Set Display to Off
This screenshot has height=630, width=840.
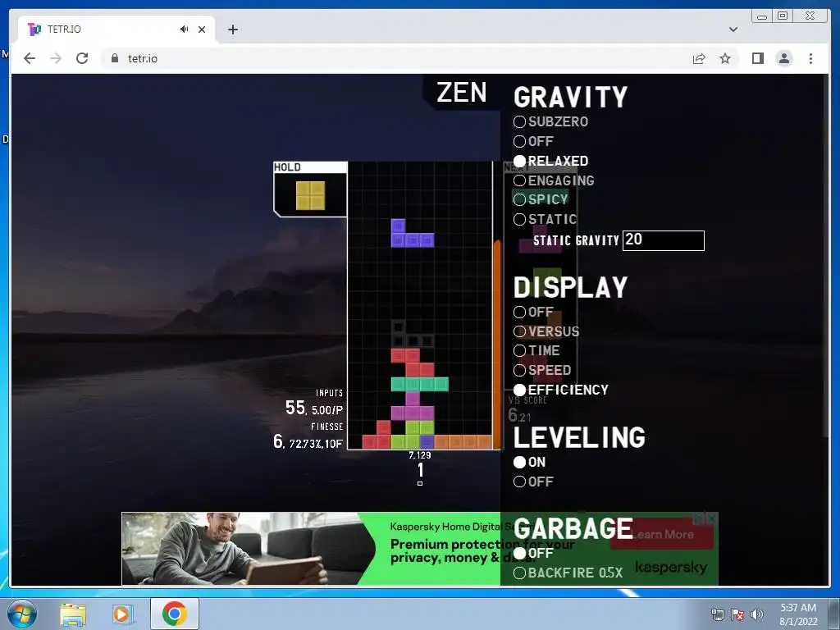coord(533,312)
